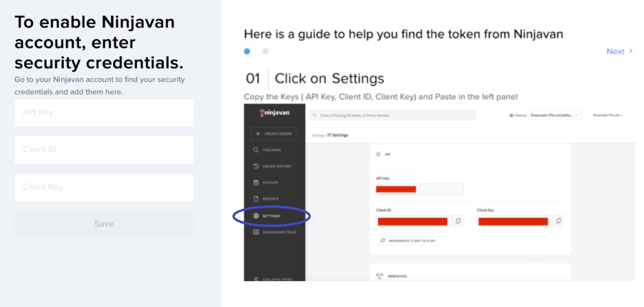This screenshot has width=644, height=307.
Task: Expand the Shopmatic account menu at top right
Action: (x=607, y=115)
